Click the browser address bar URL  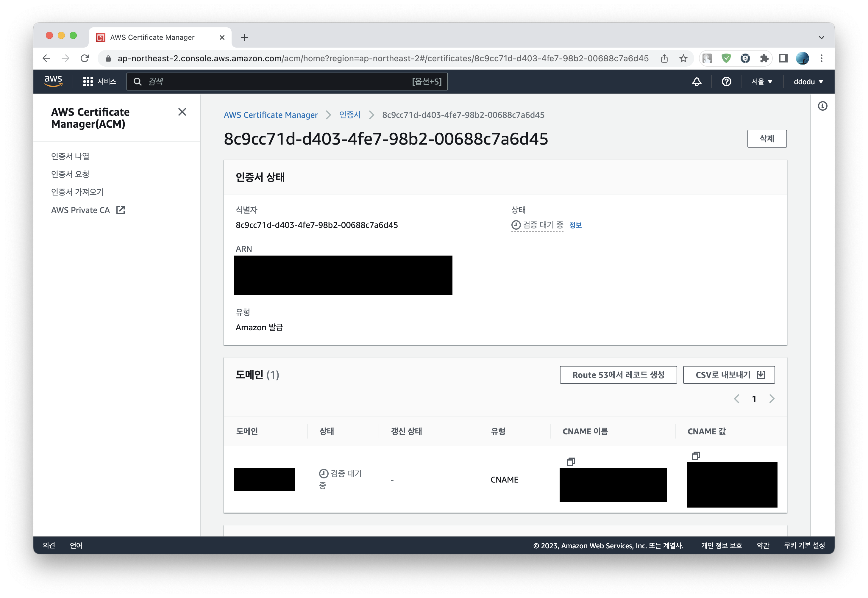(383, 58)
